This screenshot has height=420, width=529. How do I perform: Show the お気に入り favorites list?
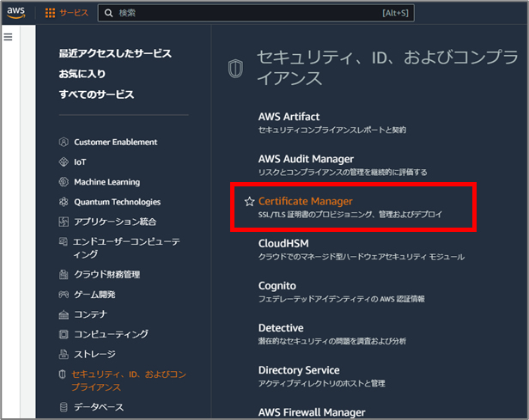click(x=84, y=74)
